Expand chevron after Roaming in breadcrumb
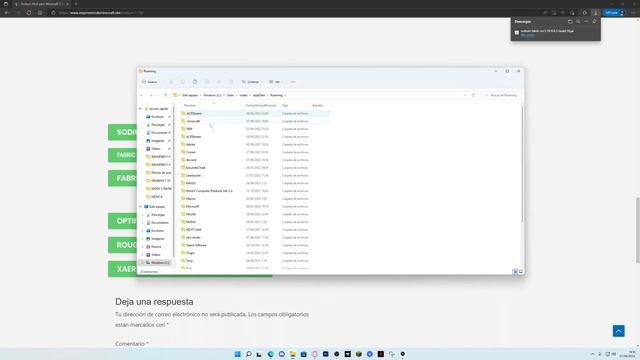The height and width of the screenshot is (360, 640). (x=285, y=95)
